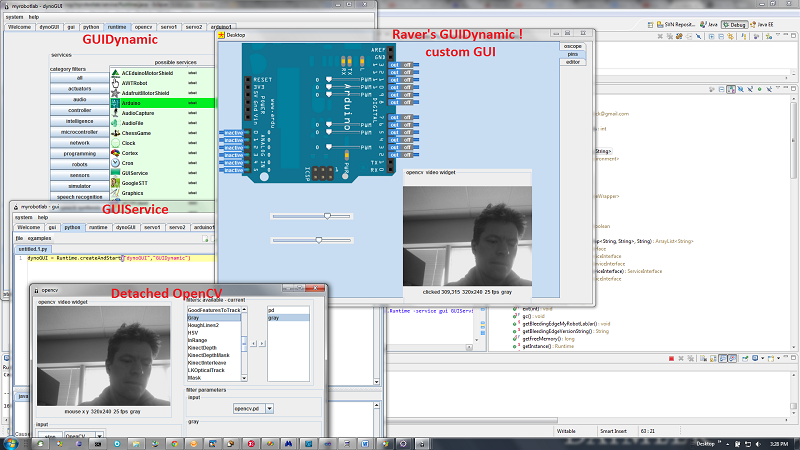Image resolution: width=800 pixels, height=450 pixels.
Task: Click the move-right arrow button between filter lists
Action: point(262,343)
